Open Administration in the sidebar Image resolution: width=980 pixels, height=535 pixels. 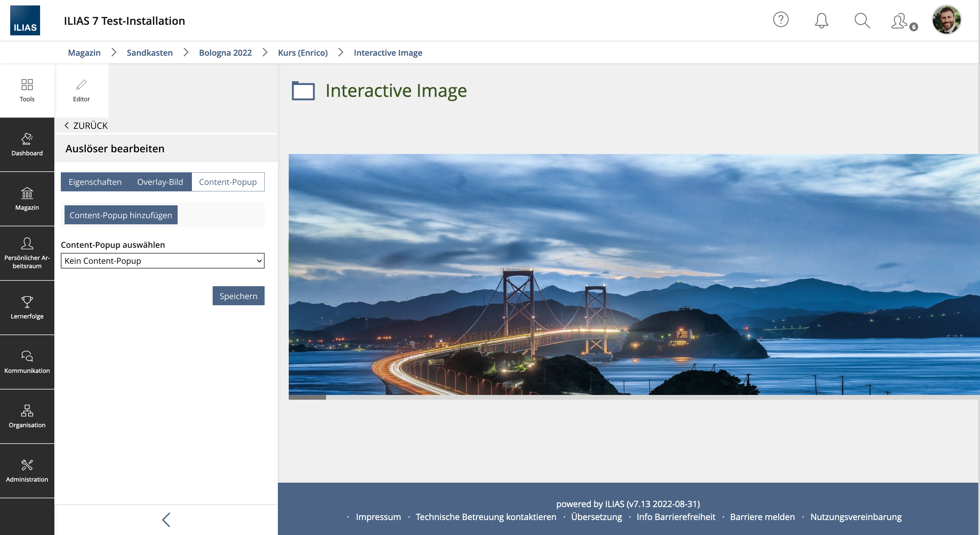[27, 471]
